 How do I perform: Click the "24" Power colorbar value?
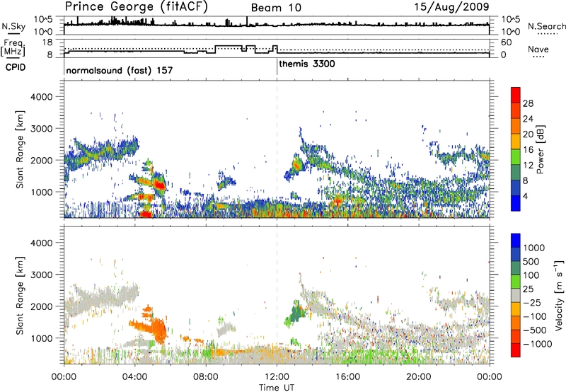(x=528, y=119)
